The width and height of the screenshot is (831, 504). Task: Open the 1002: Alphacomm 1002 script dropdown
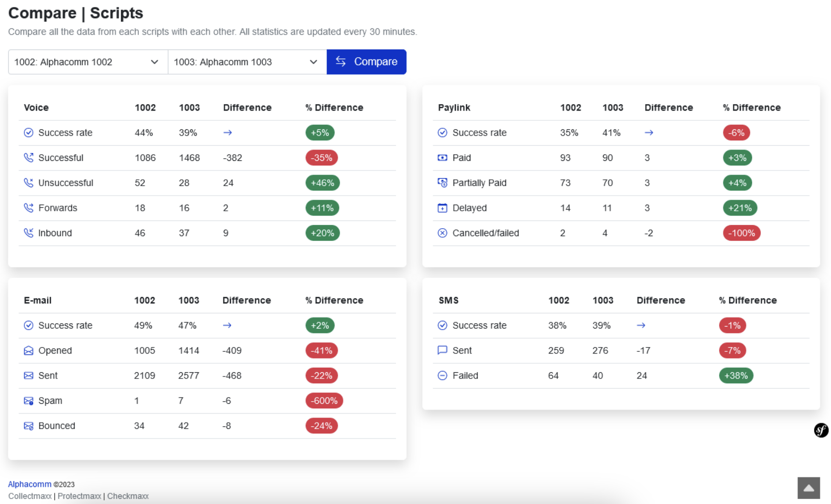87,62
